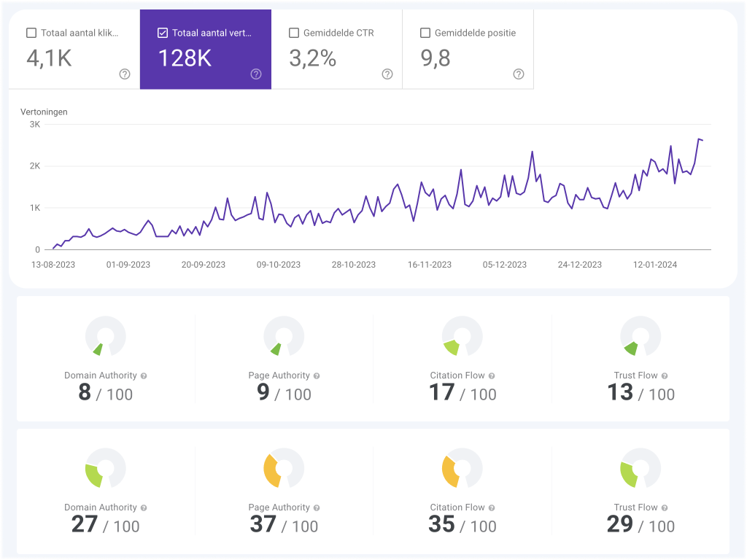
Task: Open Page Authority info tooltip in top row
Action: (316, 375)
